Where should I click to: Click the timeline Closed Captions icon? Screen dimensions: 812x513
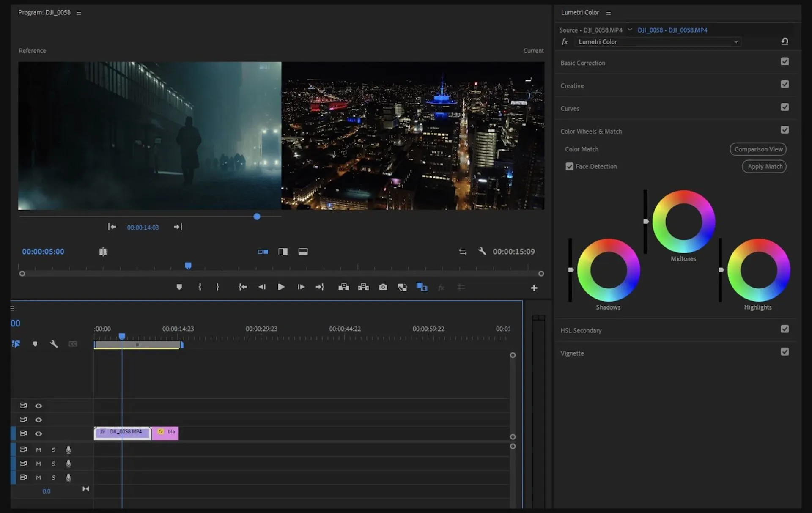pos(73,344)
